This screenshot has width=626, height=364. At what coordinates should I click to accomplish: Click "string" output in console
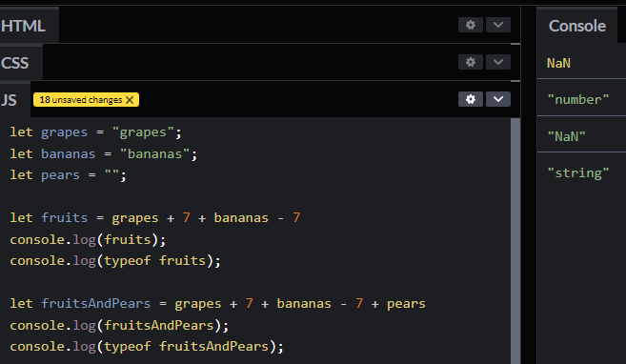(x=578, y=173)
